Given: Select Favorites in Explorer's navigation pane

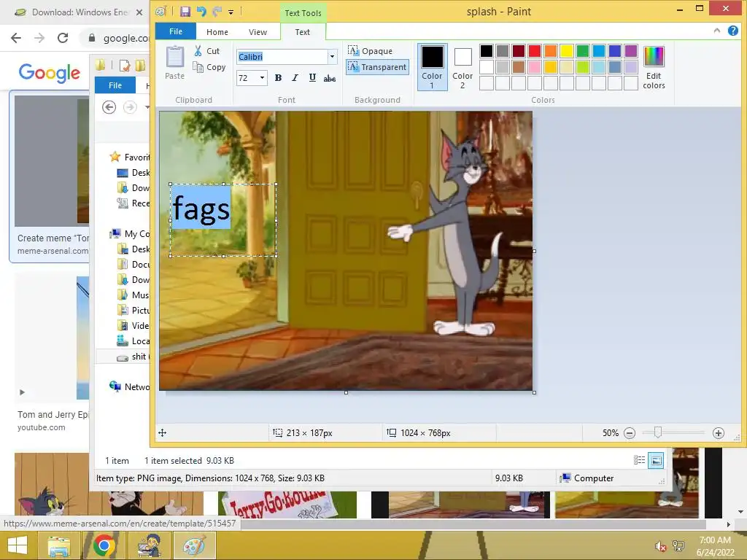Looking at the screenshot, I should pos(129,157).
